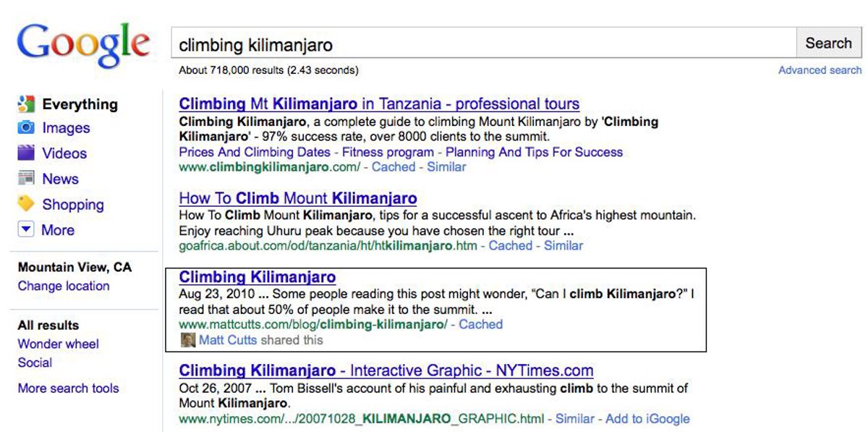The width and height of the screenshot is (868, 432).
Task: Click the News newspaper icon
Action: coord(26,178)
